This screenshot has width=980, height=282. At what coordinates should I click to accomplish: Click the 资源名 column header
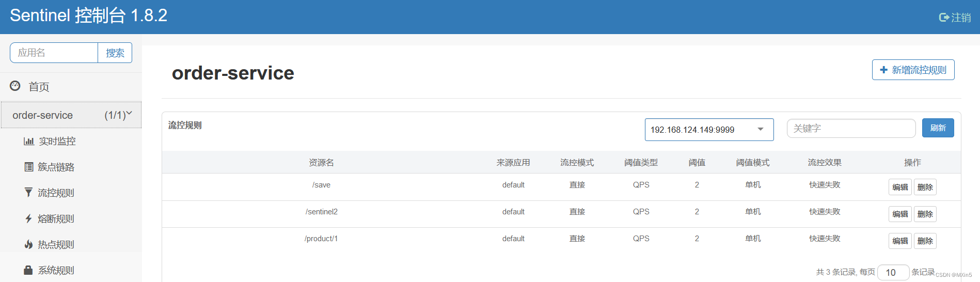click(x=321, y=162)
